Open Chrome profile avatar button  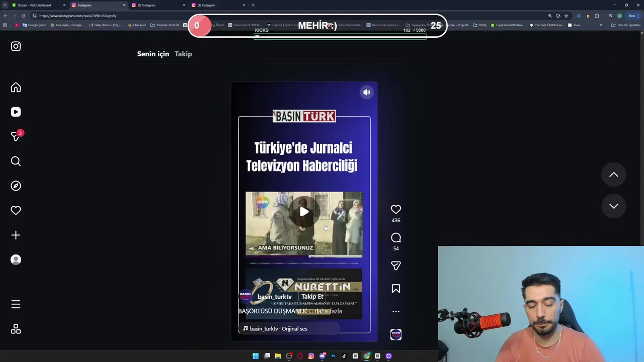(x=619, y=16)
